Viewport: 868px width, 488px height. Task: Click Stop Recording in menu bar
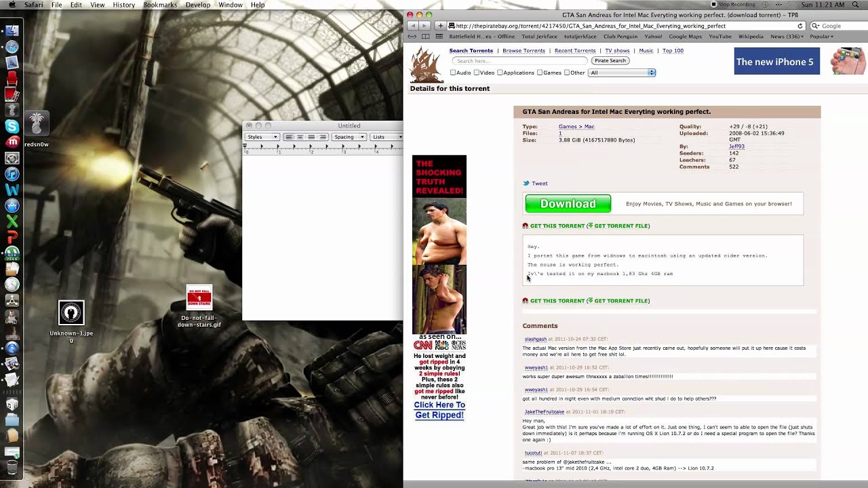pos(732,5)
